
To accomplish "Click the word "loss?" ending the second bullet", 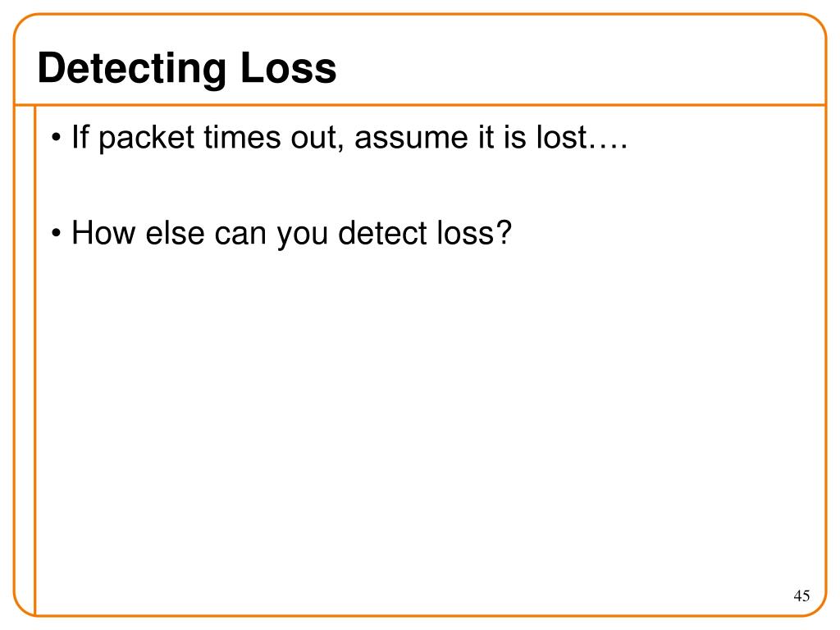I will tap(471, 234).
